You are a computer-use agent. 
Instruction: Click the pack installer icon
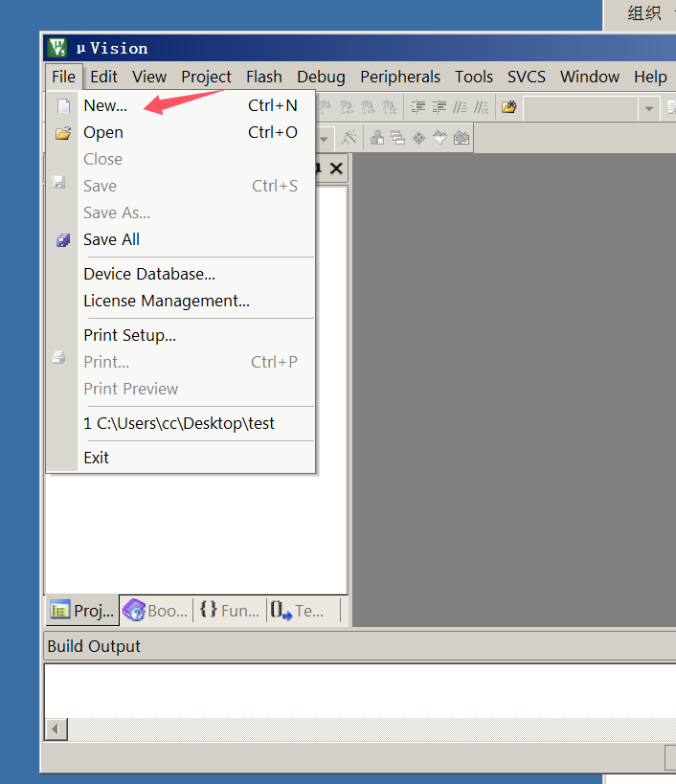click(462, 138)
